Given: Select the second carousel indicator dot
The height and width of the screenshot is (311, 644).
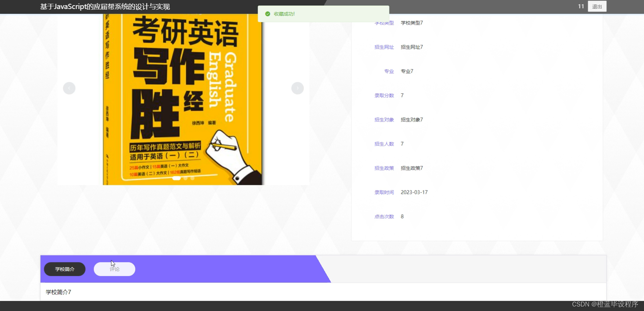Looking at the screenshot, I should 185,178.
